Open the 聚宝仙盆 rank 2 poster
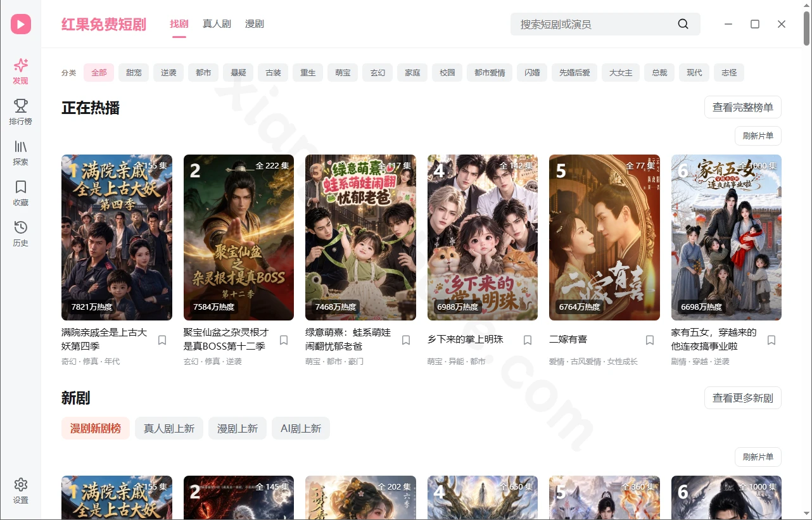 (239, 238)
